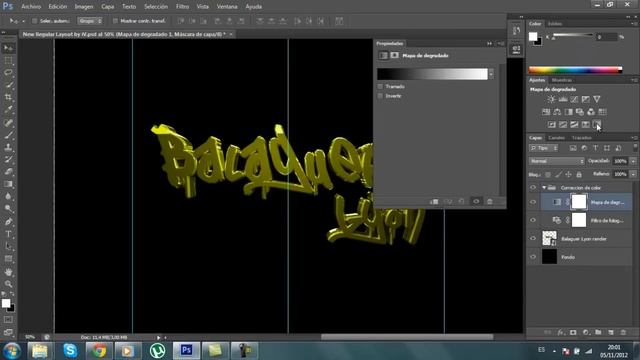Switch to the Muestras tab
Screen dimensions: 640x360
[562, 80]
